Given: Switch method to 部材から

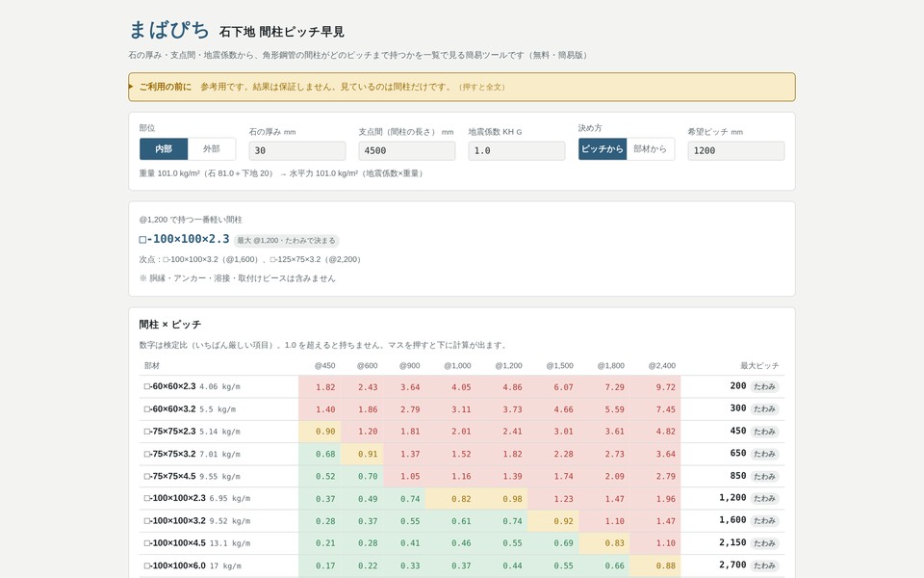Looking at the screenshot, I should pyautogui.click(x=650, y=149).
